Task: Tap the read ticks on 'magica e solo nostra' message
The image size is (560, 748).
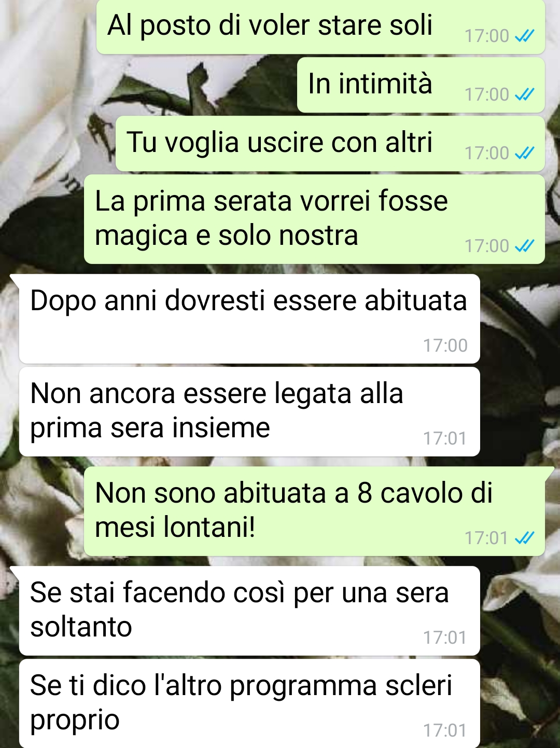Action: pos(524,246)
